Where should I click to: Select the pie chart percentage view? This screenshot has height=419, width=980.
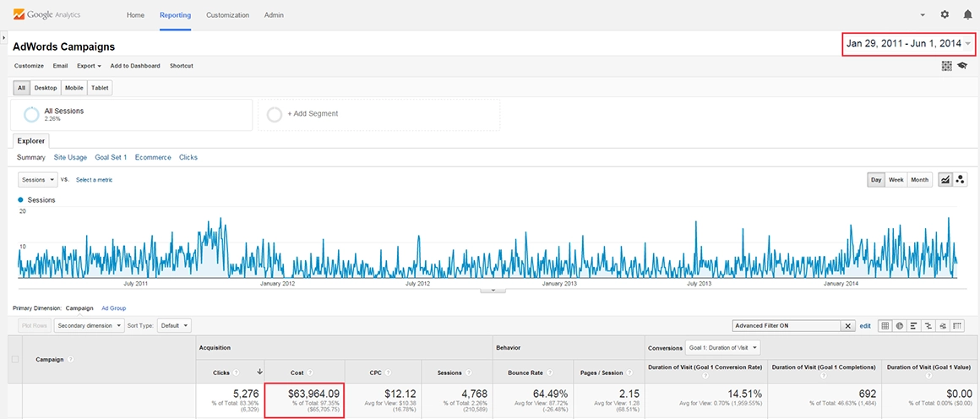(x=900, y=326)
